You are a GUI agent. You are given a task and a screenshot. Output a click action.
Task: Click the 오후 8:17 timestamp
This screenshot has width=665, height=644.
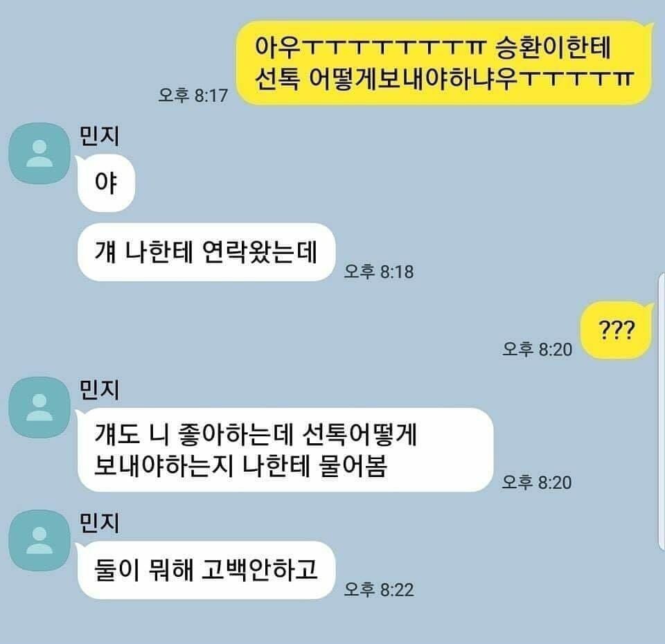click(193, 95)
